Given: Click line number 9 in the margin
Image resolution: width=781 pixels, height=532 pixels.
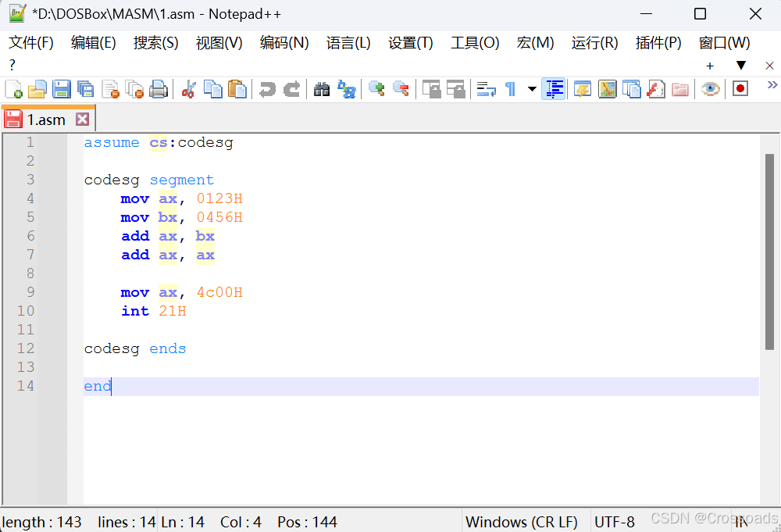Looking at the screenshot, I should (30, 292).
